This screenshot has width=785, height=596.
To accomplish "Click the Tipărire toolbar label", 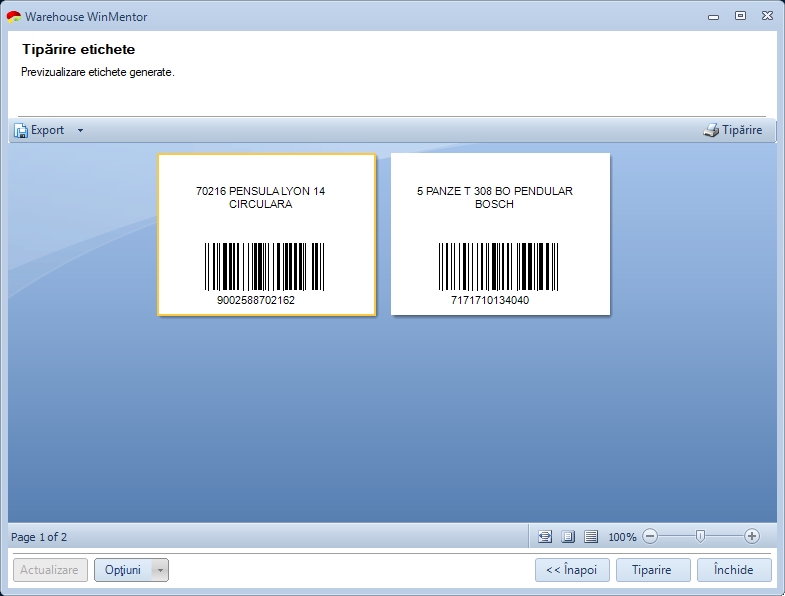I will pyautogui.click(x=742, y=130).
